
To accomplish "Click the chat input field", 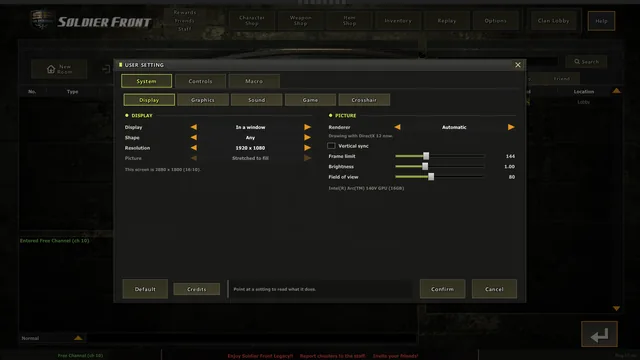I will tap(251, 338).
